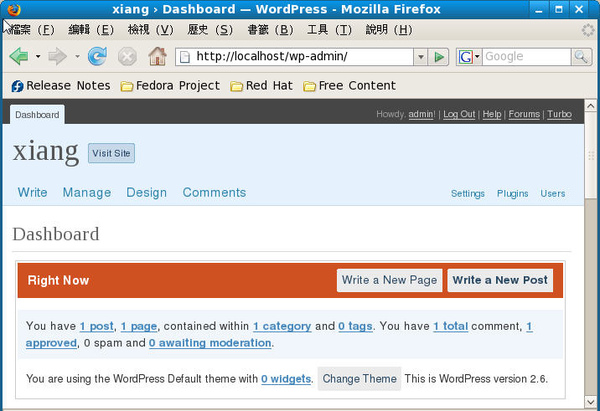Reload the page with the refresh icon
The width and height of the screenshot is (600, 411).
tap(97, 57)
